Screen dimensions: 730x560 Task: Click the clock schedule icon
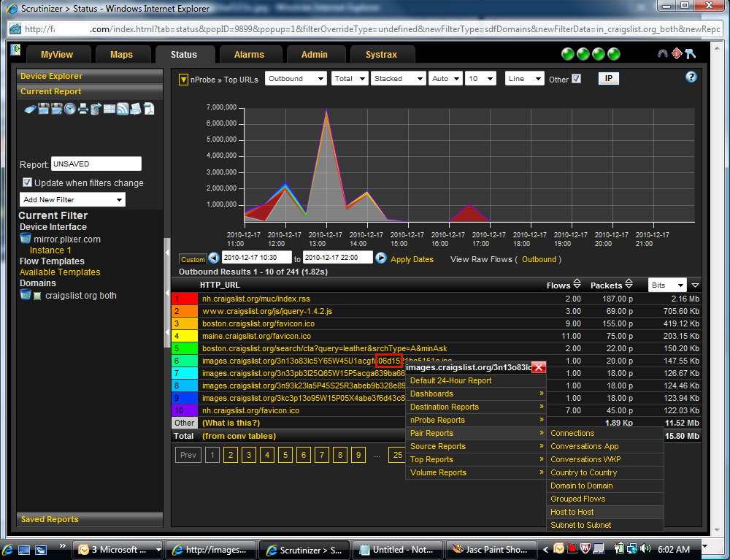pos(70,109)
